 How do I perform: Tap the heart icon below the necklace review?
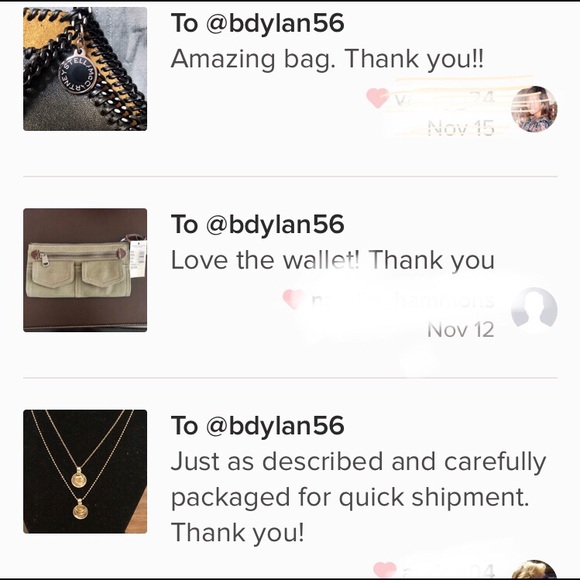(x=385, y=570)
